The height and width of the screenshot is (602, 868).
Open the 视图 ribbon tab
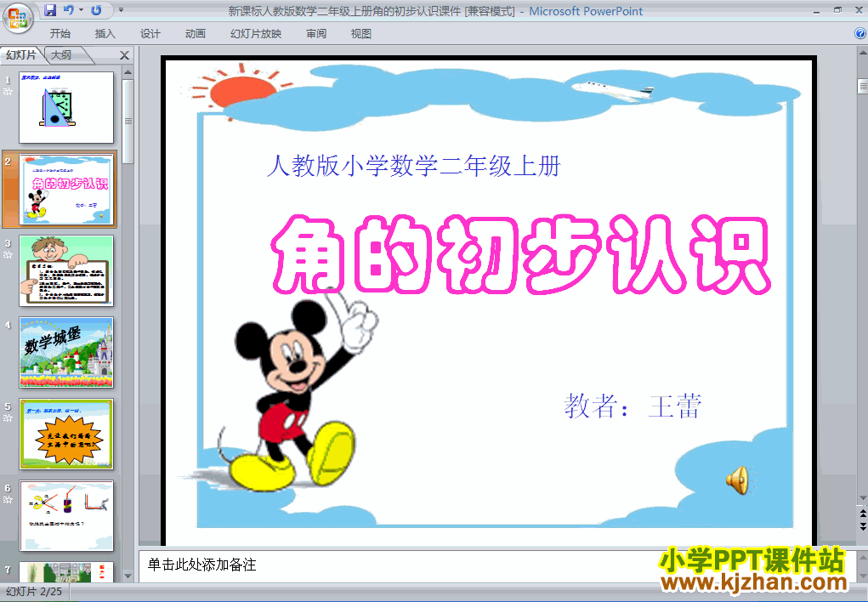click(361, 34)
